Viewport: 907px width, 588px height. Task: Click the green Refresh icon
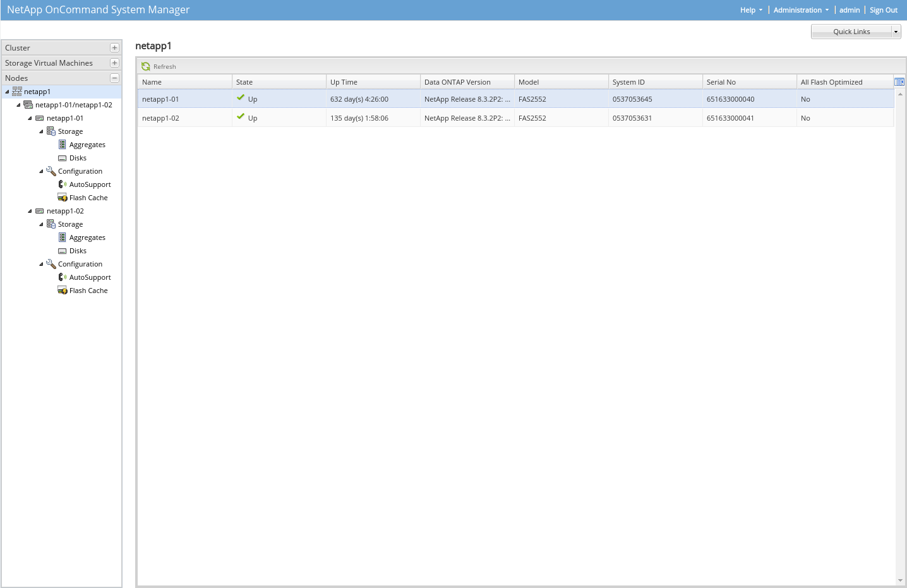pos(146,66)
